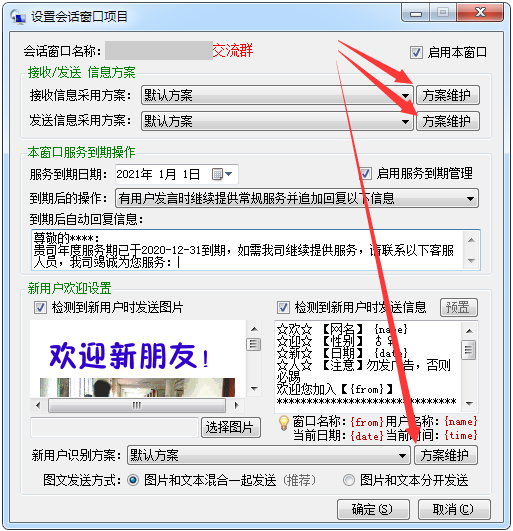The image size is (513, 531).
Task: Select the 图片和文本分开发送 radio button
Action: pyautogui.click(x=349, y=480)
